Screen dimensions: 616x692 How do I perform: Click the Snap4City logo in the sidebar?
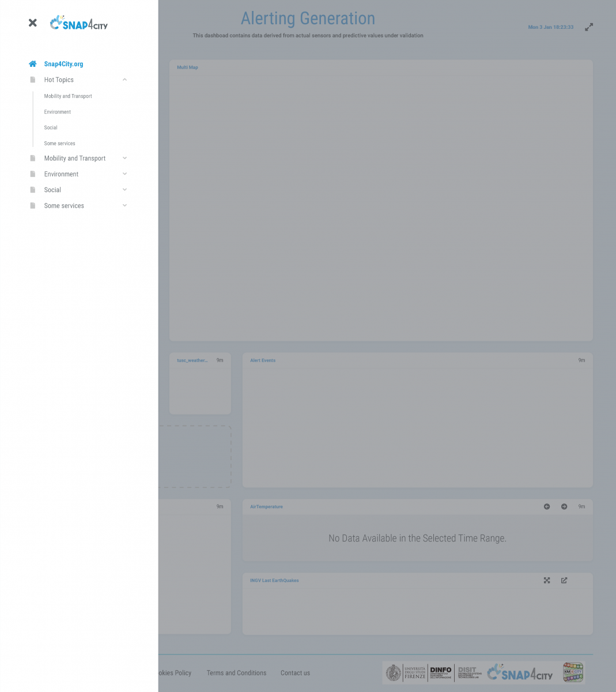click(79, 23)
